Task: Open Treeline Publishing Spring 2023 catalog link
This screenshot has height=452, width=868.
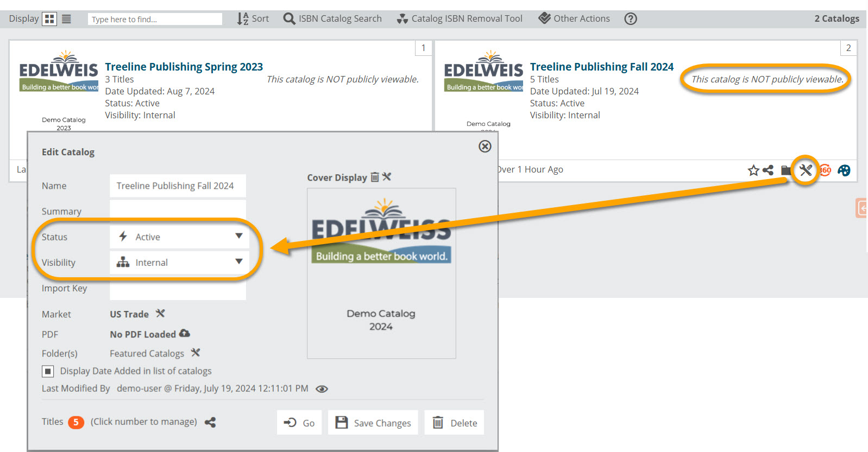Action: click(x=184, y=67)
